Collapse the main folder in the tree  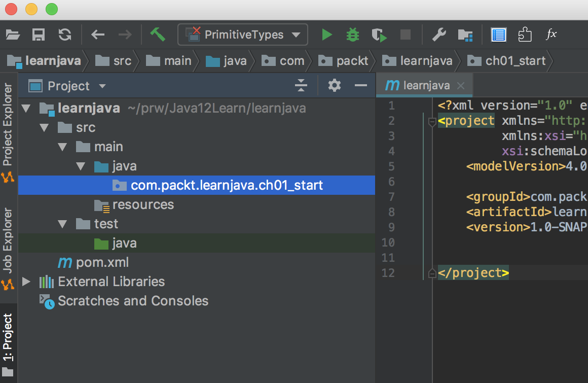tap(62, 146)
